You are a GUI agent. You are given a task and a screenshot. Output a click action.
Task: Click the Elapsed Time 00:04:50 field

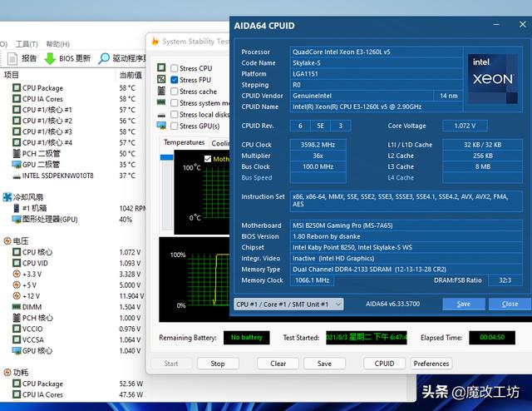492,337
